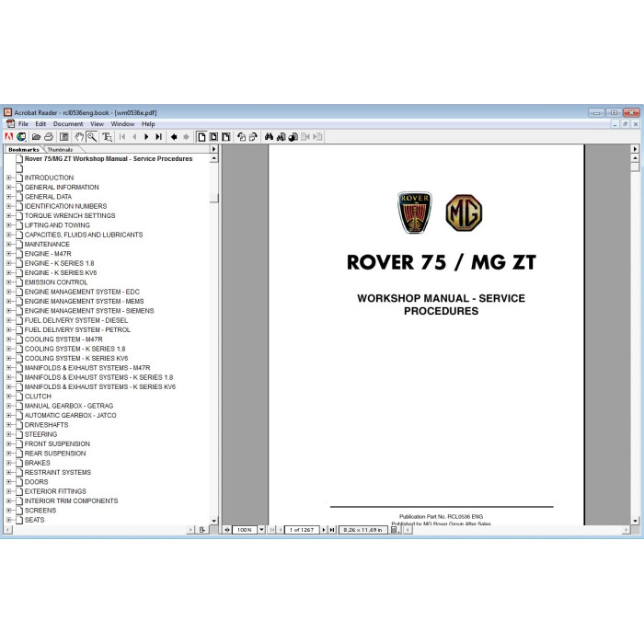The image size is (644, 644).
Task: Select the Text Select tool
Action: coord(108,137)
